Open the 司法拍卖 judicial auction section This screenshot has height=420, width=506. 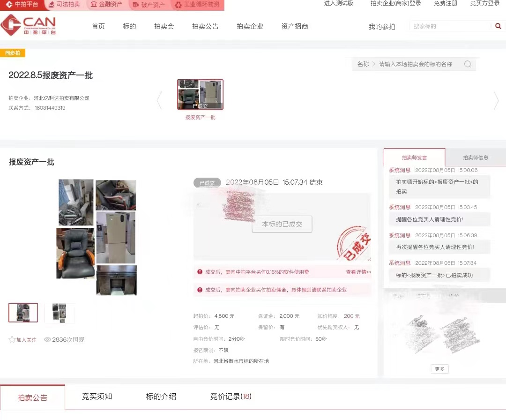click(64, 5)
